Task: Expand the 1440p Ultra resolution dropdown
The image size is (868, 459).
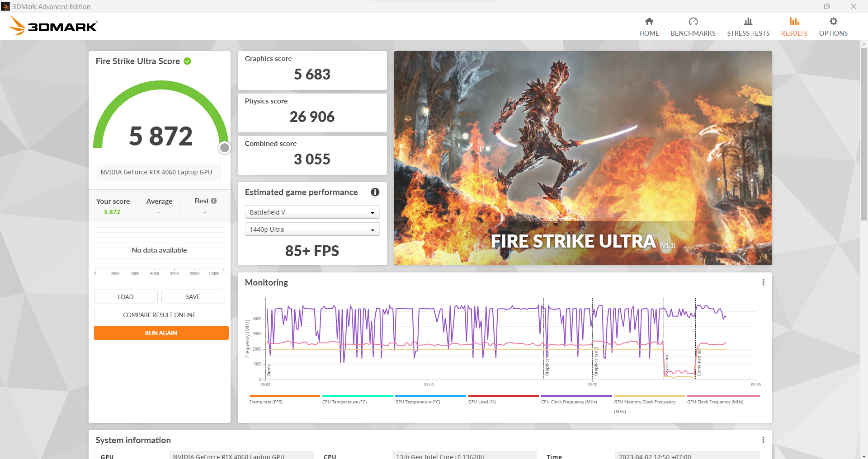Action: (x=312, y=229)
